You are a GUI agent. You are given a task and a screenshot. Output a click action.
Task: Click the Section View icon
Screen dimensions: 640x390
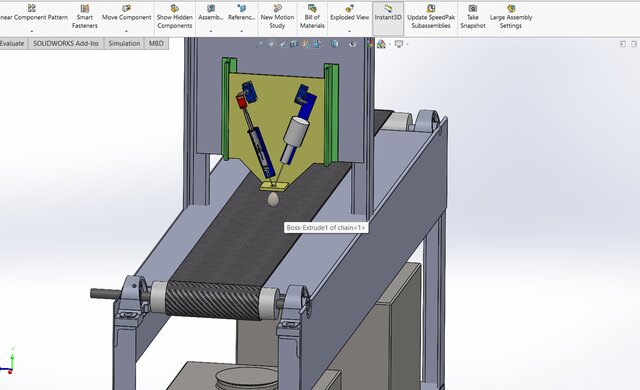tap(294, 44)
